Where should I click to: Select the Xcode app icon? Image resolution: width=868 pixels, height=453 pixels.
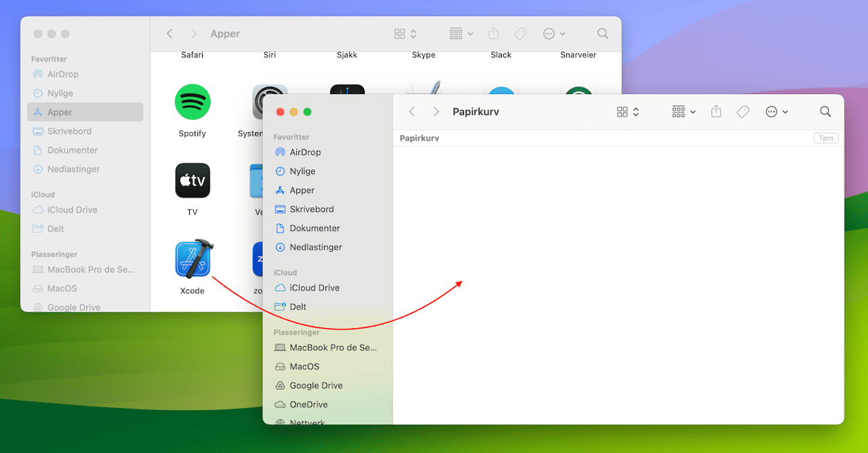tap(193, 259)
